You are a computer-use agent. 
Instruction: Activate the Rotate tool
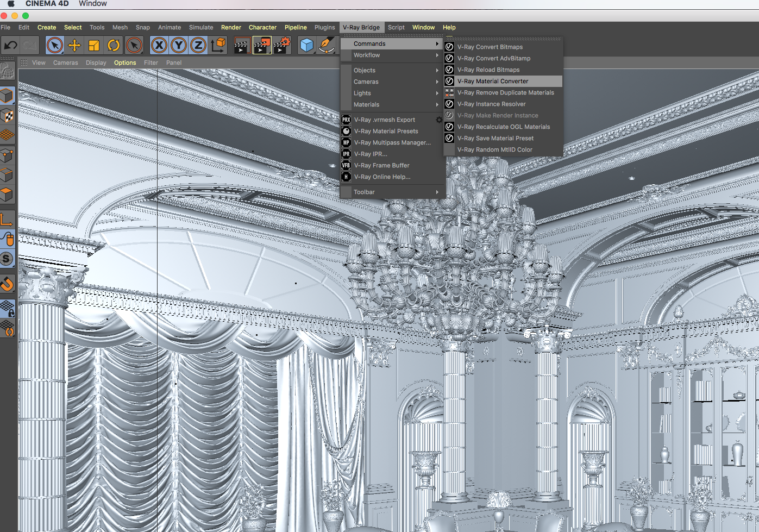(114, 45)
